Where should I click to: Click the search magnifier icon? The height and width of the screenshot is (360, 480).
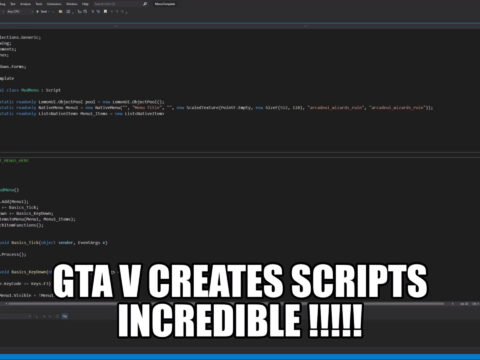click(x=145, y=4)
